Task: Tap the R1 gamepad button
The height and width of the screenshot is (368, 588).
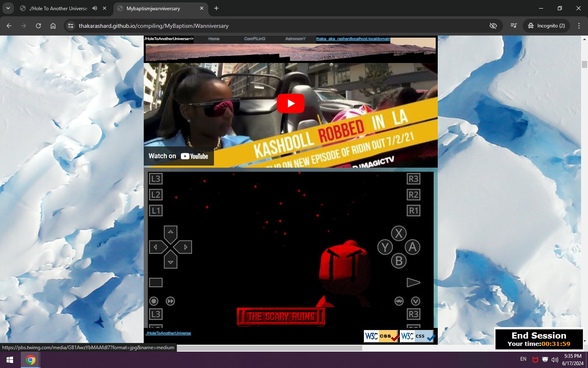Action: point(414,211)
